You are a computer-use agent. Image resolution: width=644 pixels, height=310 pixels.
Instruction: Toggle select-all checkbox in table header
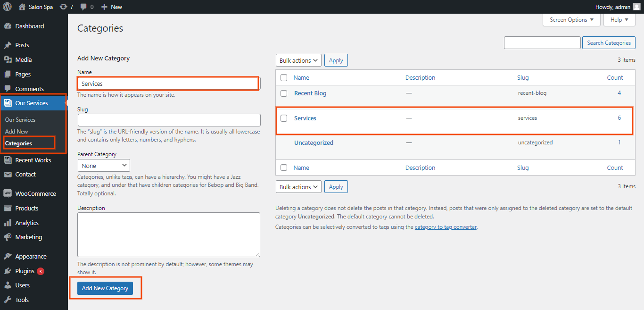point(284,78)
